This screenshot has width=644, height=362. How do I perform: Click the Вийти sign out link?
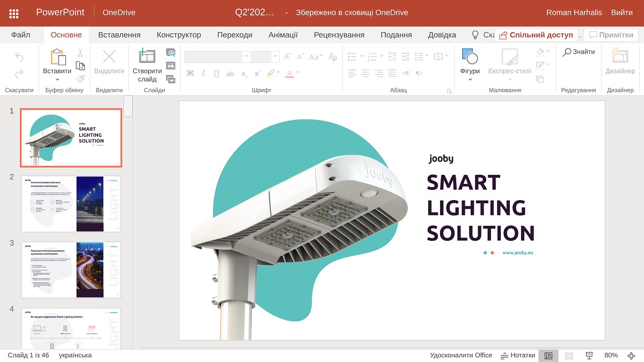click(621, 12)
